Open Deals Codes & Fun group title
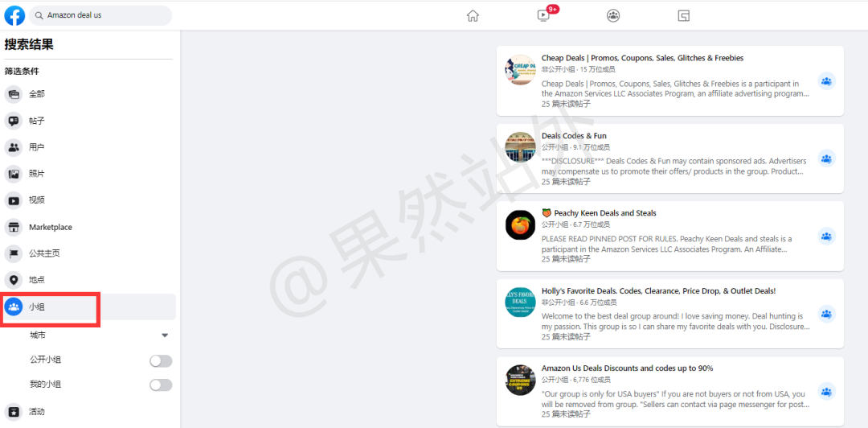Screen dimensions: 868x428 click(574, 136)
